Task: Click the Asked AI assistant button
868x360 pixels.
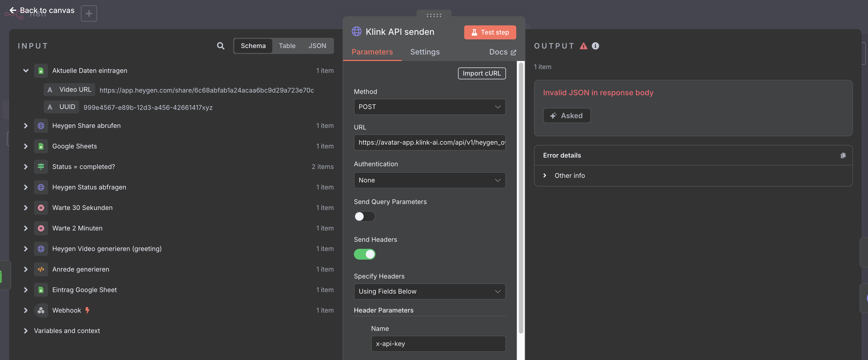Action: click(x=567, y=116)
